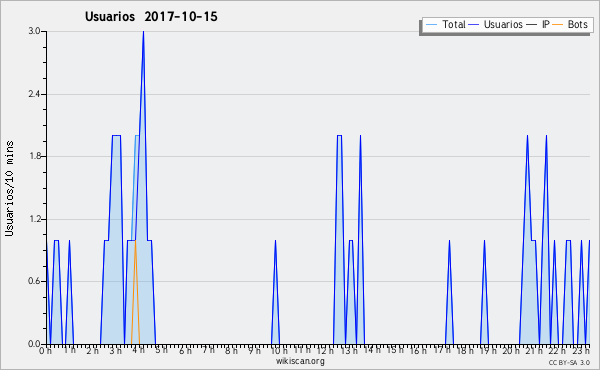
Task: Click the single spike at 10 h
Action: tap(275, 292)
